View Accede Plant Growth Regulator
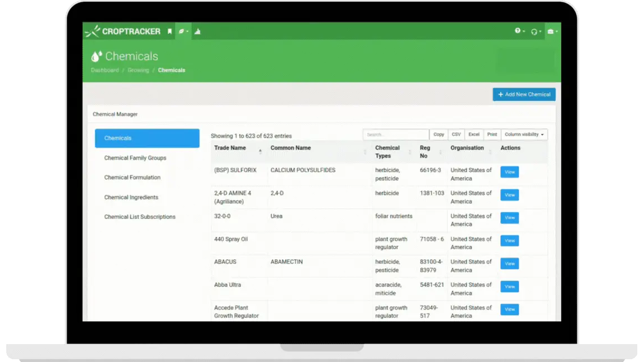 [509, 309]
